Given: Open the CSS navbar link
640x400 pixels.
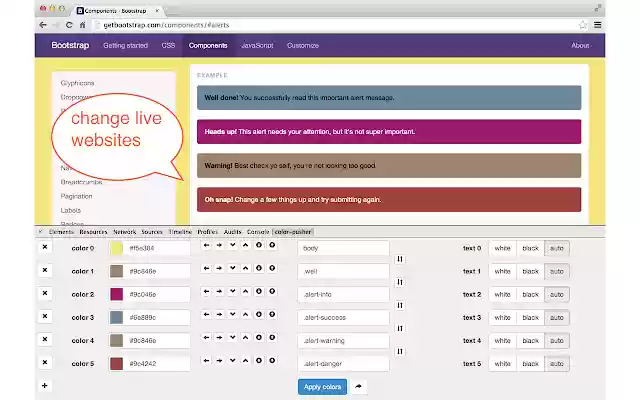Looking at the screenshot, I should point(168,45).
